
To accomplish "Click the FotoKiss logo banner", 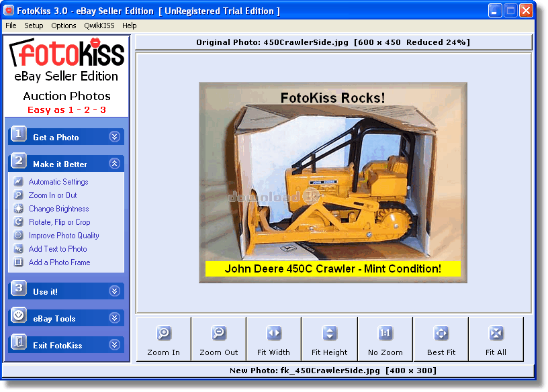I will coord(66,52).
